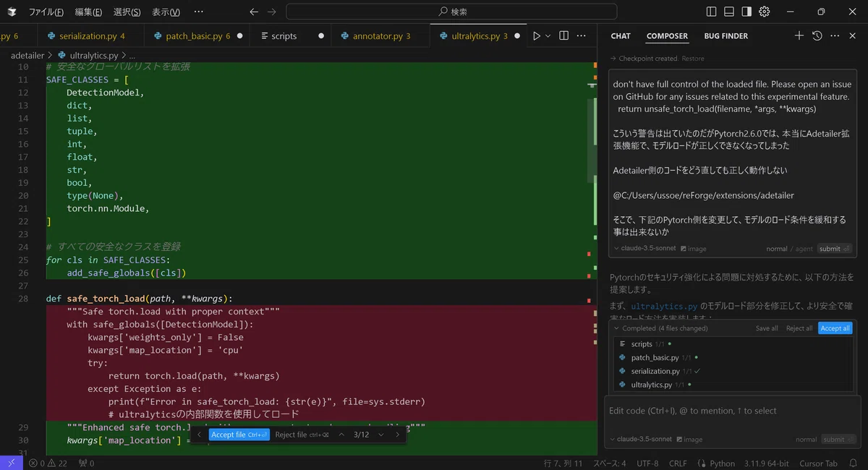Go to previous changed file arrow

tap(200, 435)
